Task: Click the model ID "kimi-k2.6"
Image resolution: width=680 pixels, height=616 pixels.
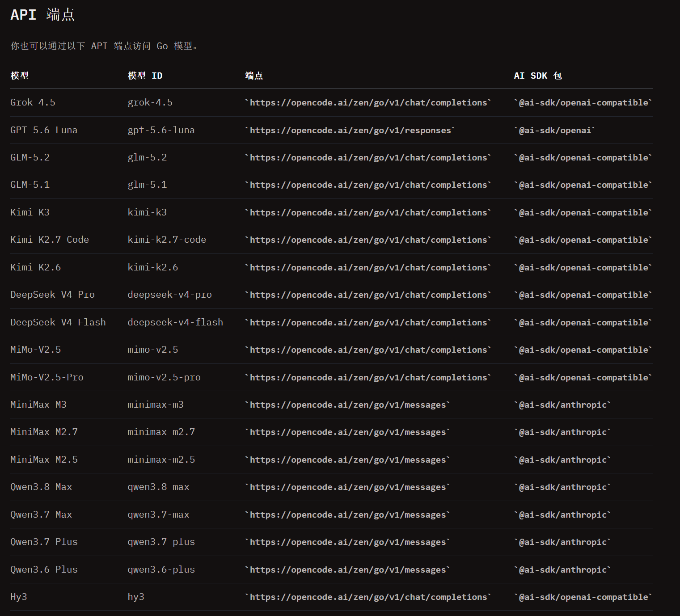Action: [x=153, y=267]
